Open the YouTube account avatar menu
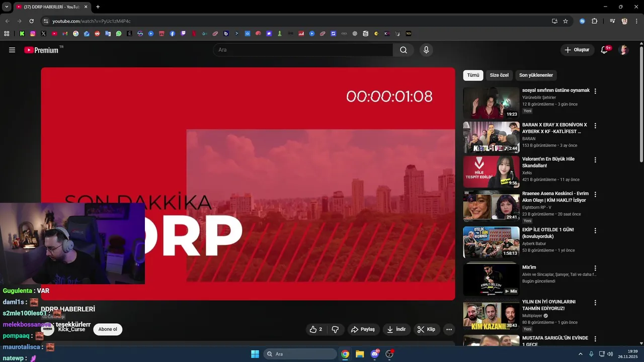The height and width of the screenshot is (362, 644). [x=624, y=50]
